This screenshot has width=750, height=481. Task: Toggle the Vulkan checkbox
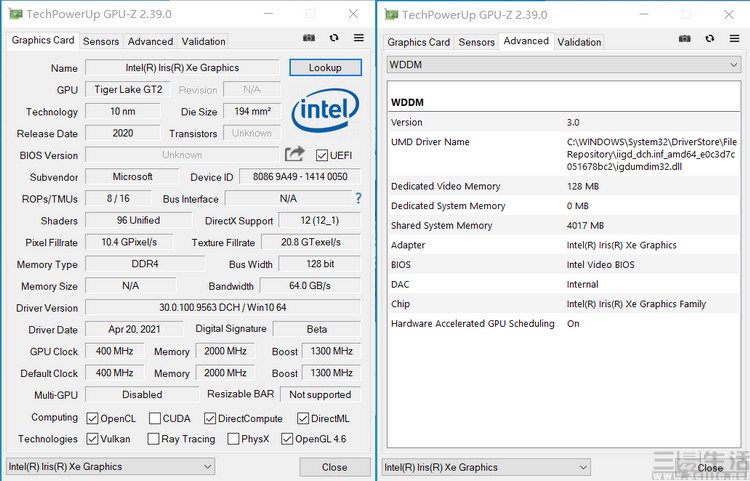[92, 438]
